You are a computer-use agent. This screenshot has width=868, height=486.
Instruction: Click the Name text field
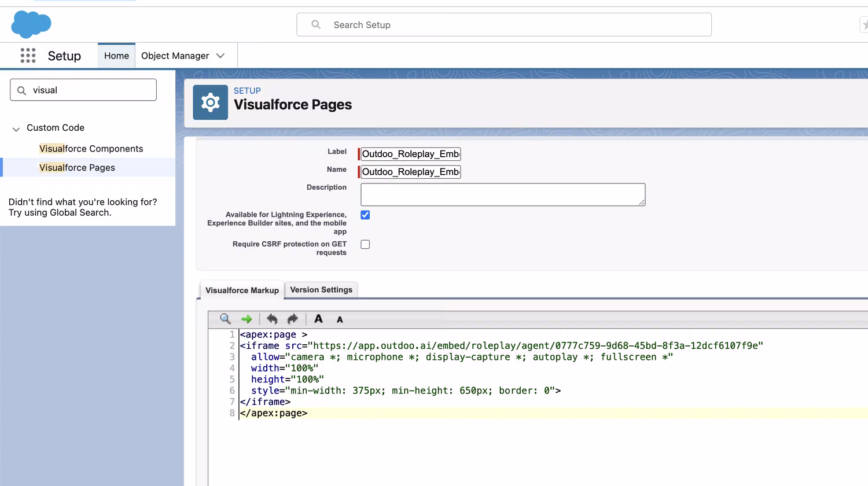tap(410, 172)
